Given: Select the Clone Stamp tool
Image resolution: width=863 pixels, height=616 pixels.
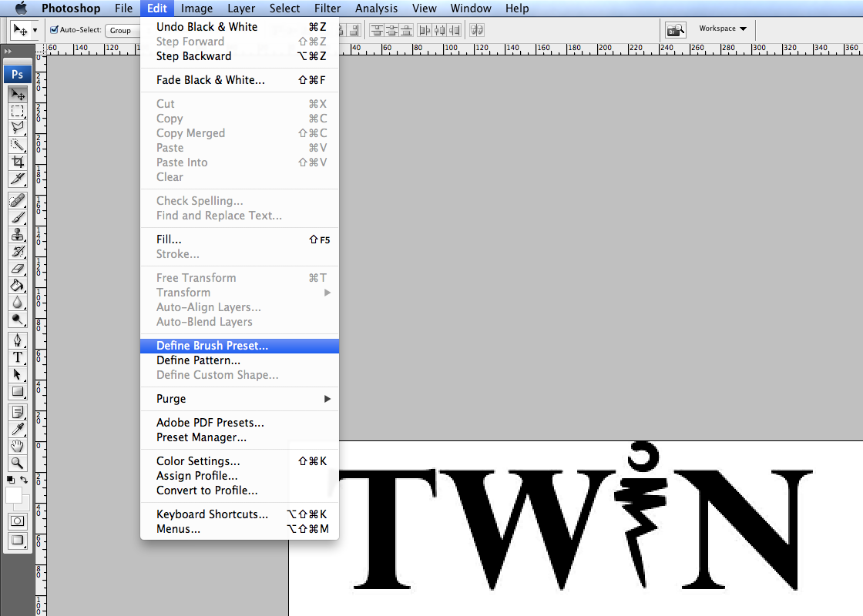Looking at the screenshot, I should [18, 235].
